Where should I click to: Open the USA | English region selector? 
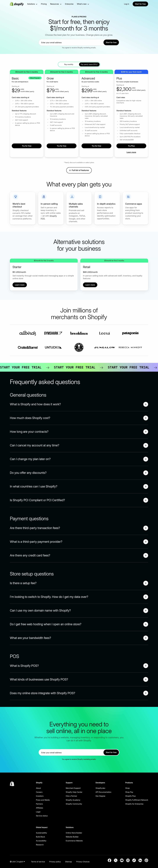pyautogui.click(x=18, y=862)
